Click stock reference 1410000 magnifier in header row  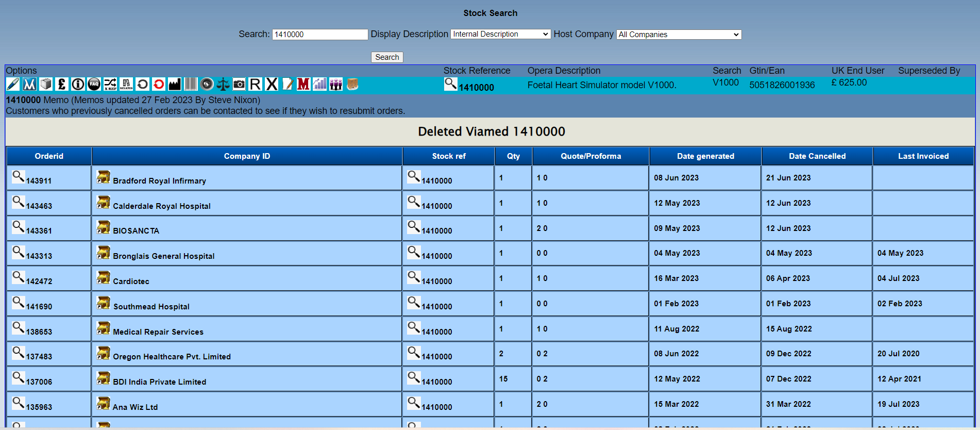tap(450, 84)
